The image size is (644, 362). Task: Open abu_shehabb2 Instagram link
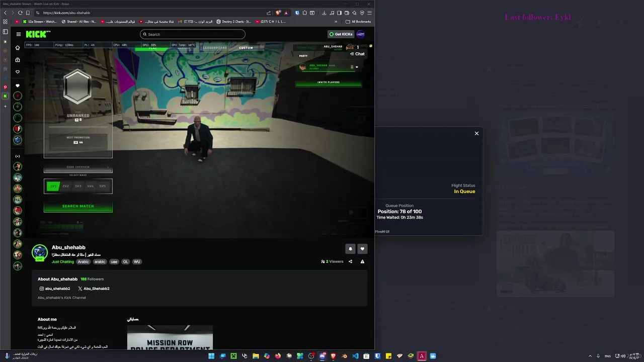click(x=55, y=289)
